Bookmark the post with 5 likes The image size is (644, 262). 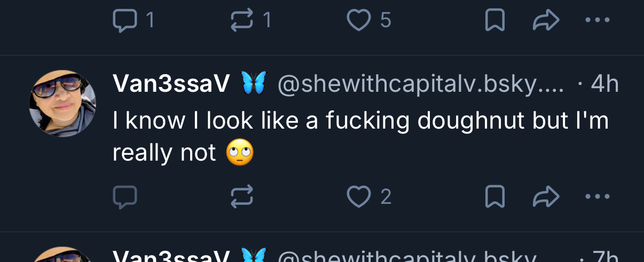[x=495, y=21]
